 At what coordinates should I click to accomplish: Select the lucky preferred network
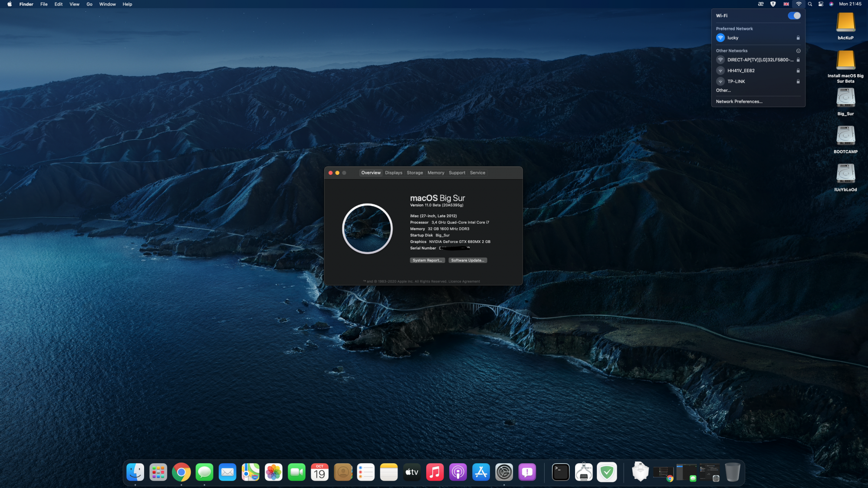[x=758, y=38]
